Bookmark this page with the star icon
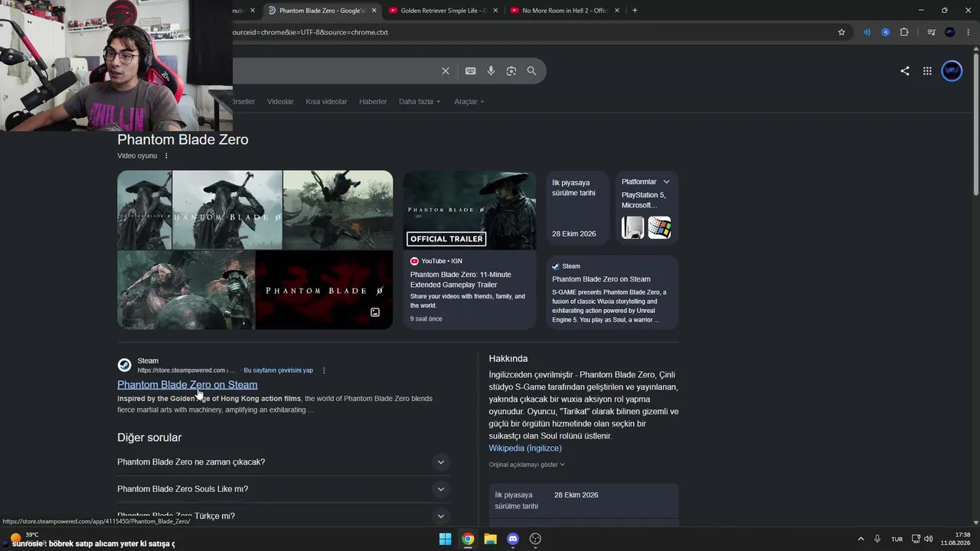Viewport: 980px width, 551px height. [841, 32]
